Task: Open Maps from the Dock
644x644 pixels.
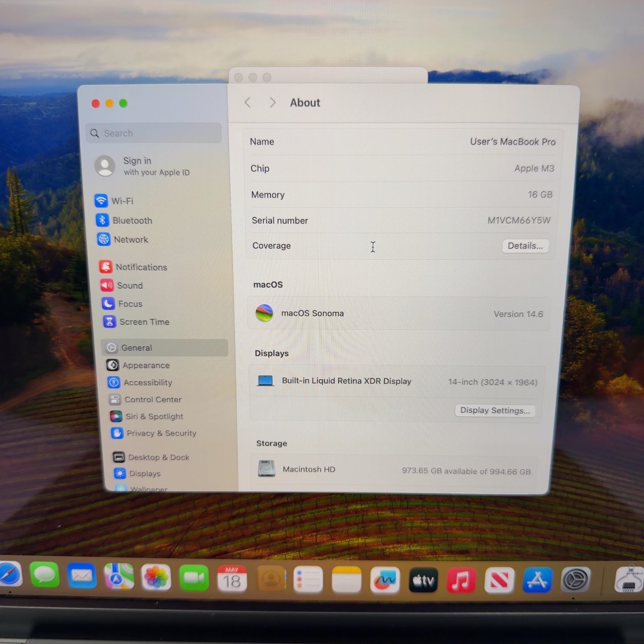Action: tap(119, 576)
